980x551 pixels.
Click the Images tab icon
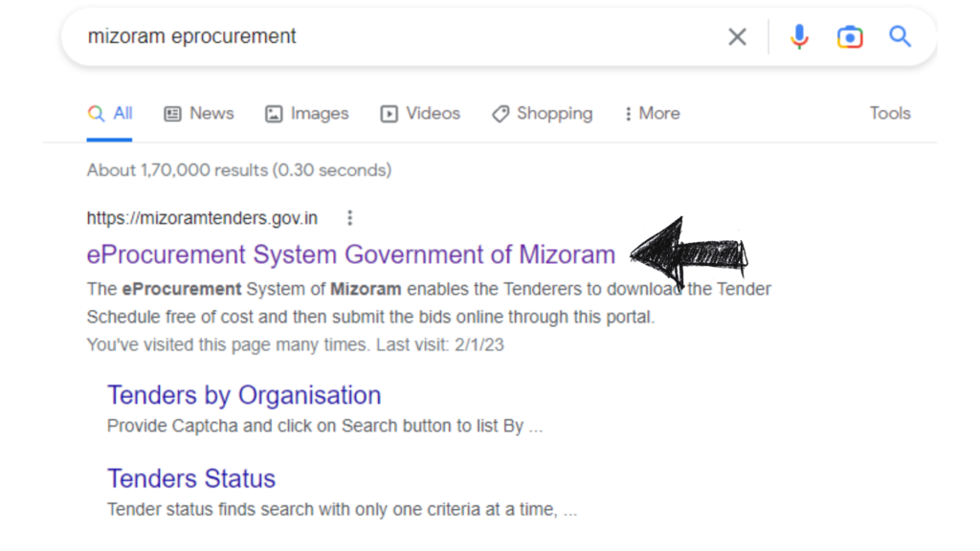[x=274, y=114]
